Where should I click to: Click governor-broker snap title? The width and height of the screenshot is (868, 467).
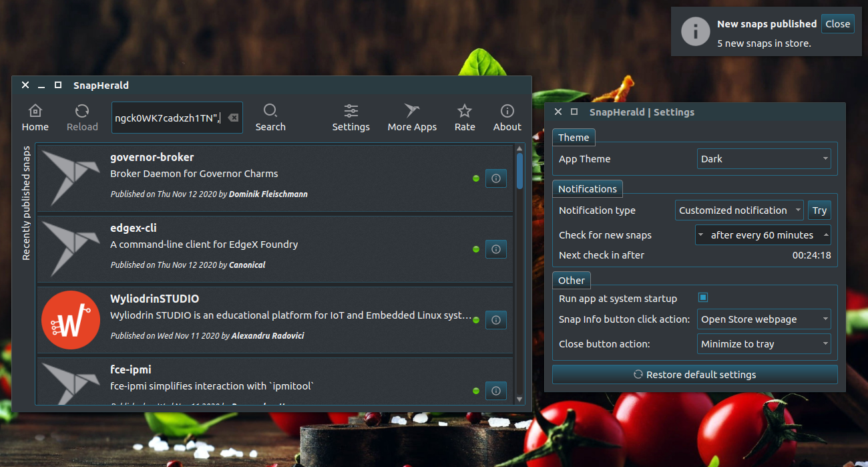coord(152,157)
